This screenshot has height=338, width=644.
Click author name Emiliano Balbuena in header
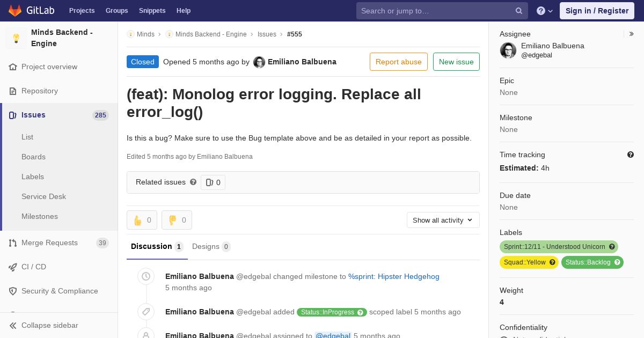[x=302, y=62]
